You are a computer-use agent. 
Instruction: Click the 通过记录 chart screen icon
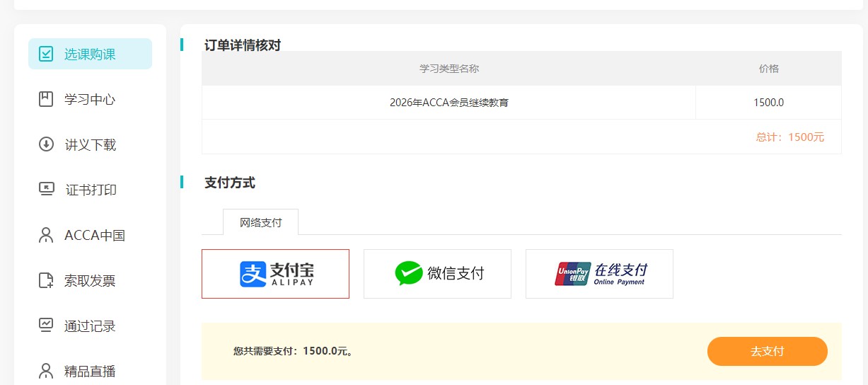tap(46, 326)
